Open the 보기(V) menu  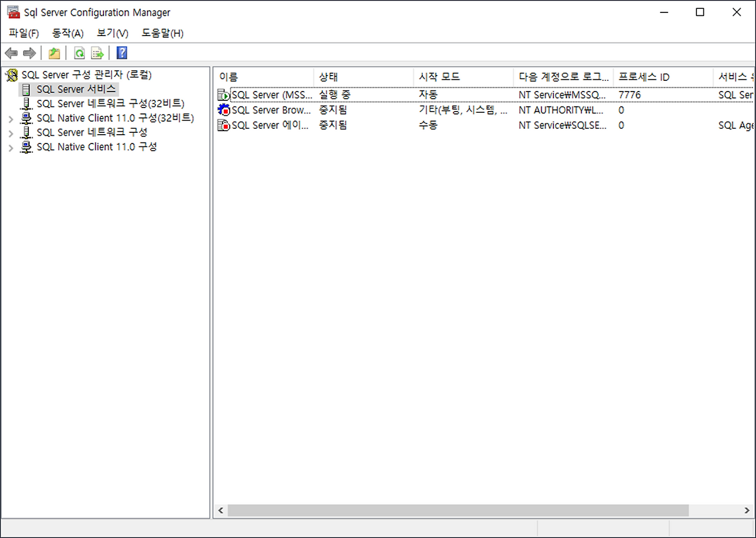(111, 33)
